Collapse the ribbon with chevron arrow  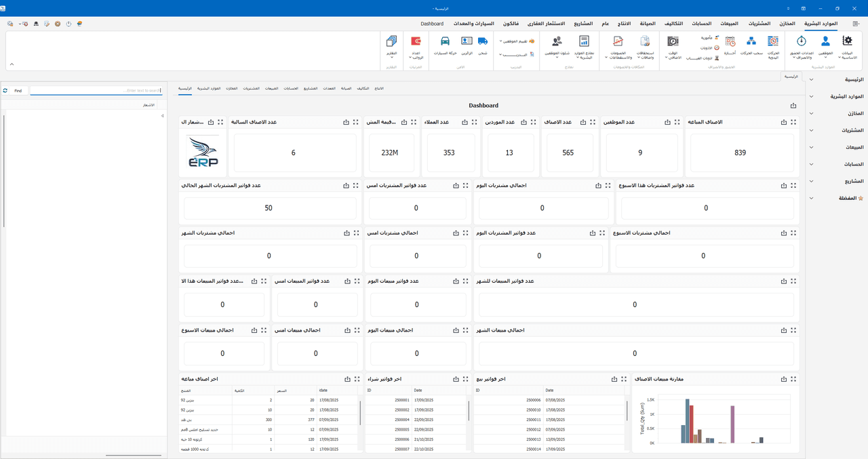11,64
